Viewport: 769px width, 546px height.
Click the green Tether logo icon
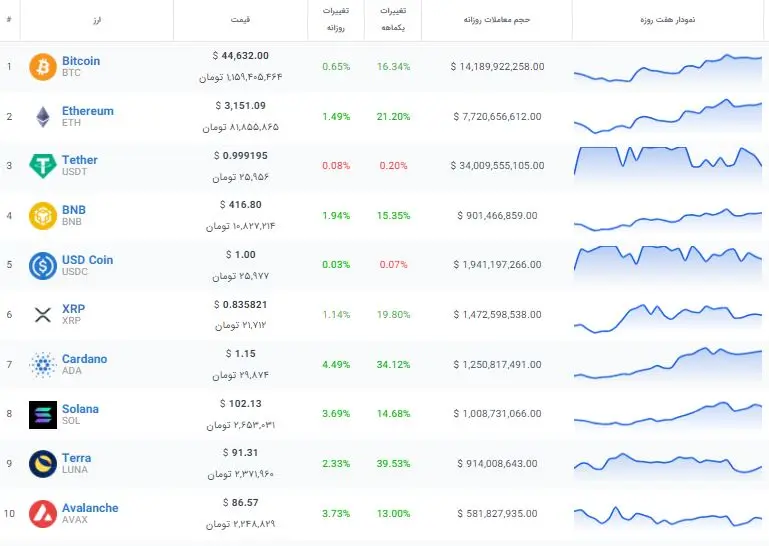coord(43,166)
